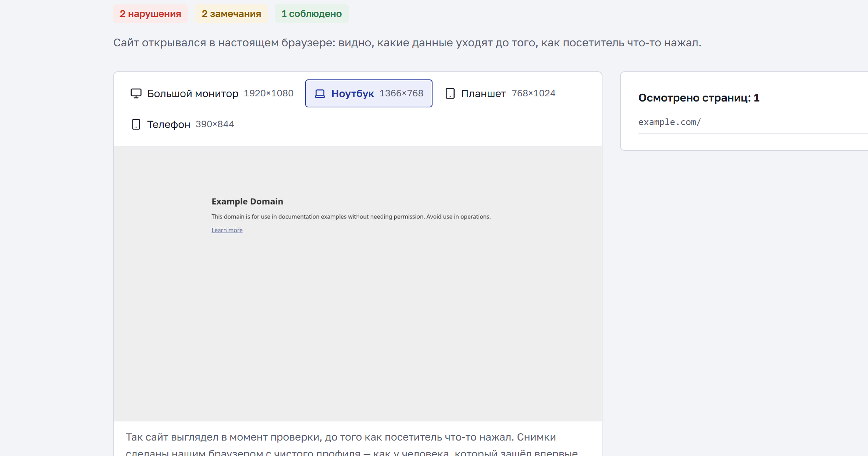
Task: Click the phone icon beside Телефон
Action: click(136, 124)
